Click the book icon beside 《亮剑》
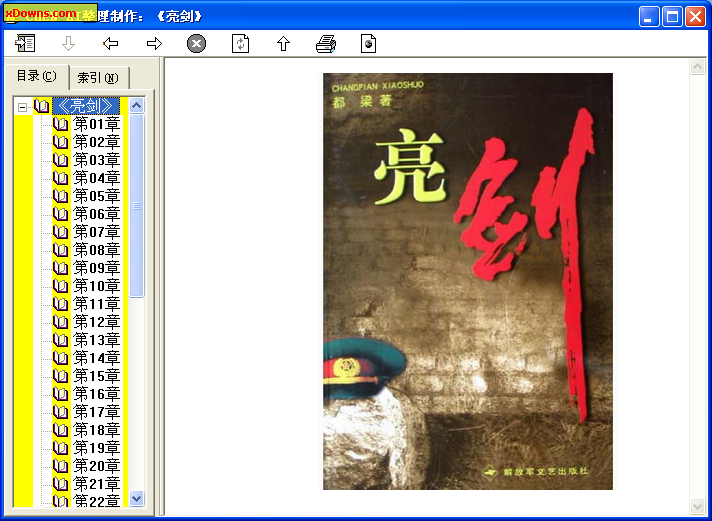 pyautogui.click(x=41, y=106)
